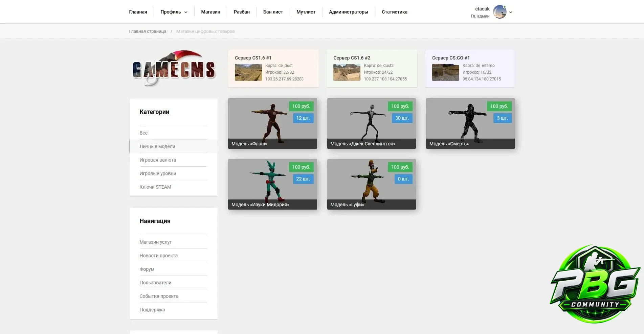Click server address 193.26.217.69:28283
This screenshot has width=644, height=334.
pos(285,79)
